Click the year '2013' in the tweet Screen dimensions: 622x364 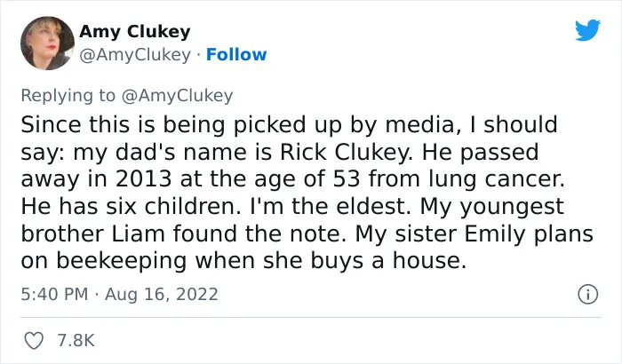pos(144,179)
